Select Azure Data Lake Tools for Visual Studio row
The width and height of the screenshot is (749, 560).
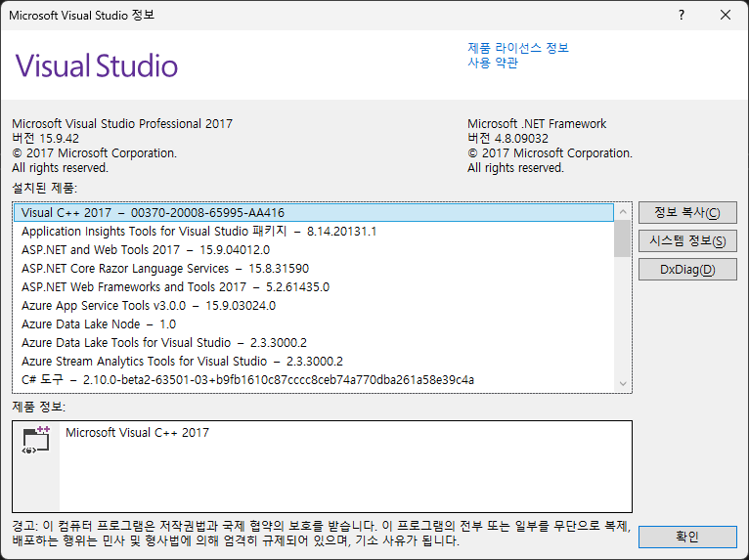pyautogui.click(x=314, y=343)
